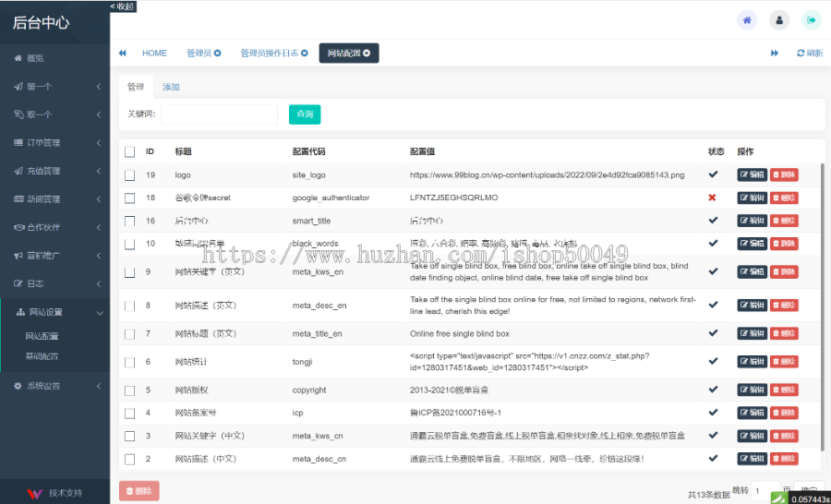The height and width of the screenshot is (504, 831).
Task: Expand the 系统设置 sidebar menu
Action: click(55, 386)
